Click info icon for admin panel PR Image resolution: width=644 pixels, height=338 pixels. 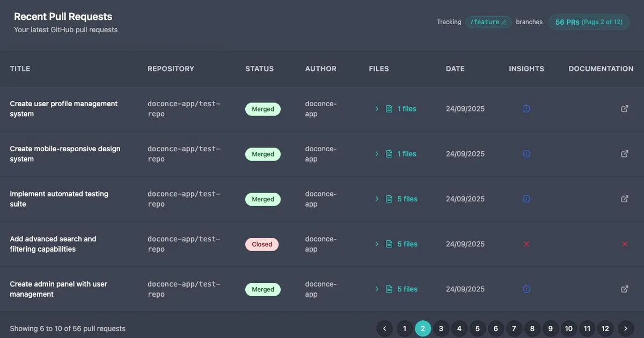(x=526, y=289)
